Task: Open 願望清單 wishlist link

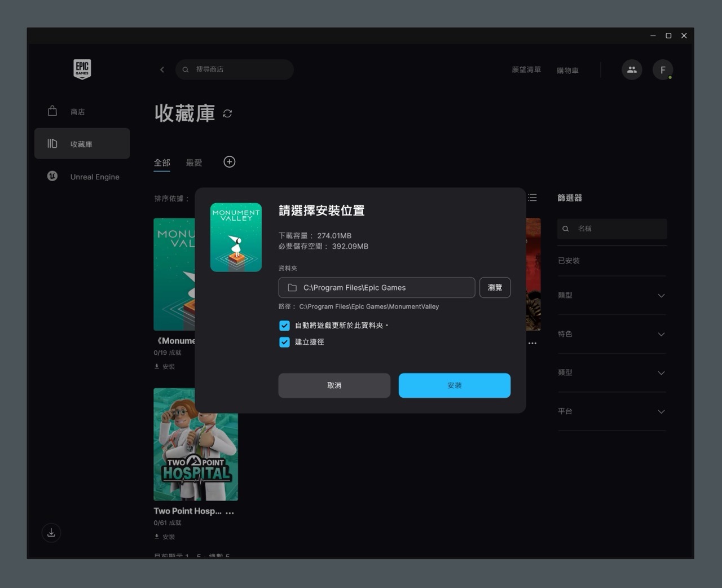Action: click(x=526, y=69)
